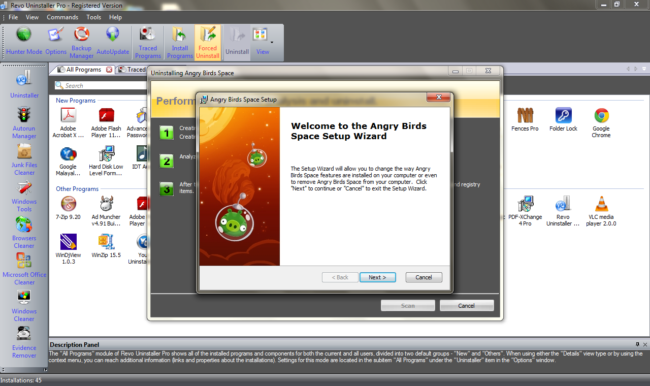Click Next in Angry Birds Setup
Screen dimensions: 650x386
(377, 277)
